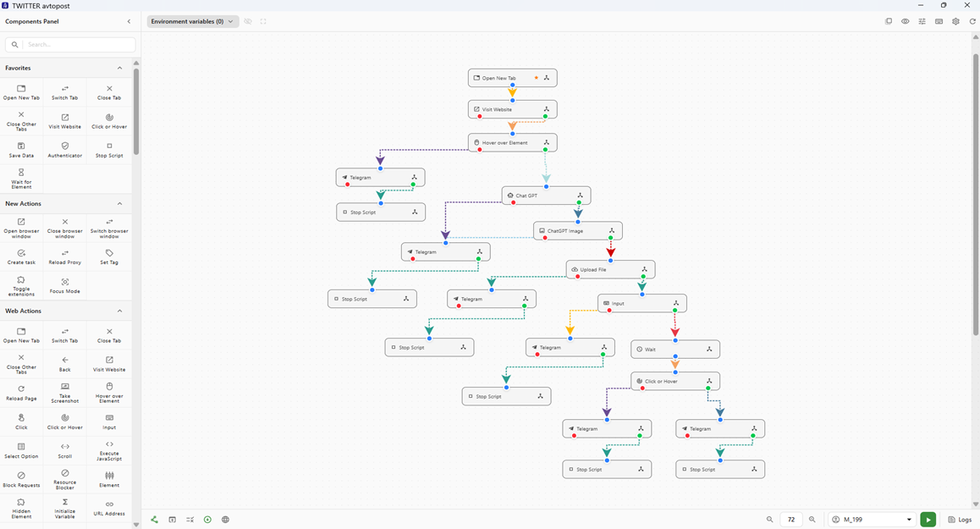Screen dimensions: 980x529
Task: Select the Upload File node
Action: [611, 269]
